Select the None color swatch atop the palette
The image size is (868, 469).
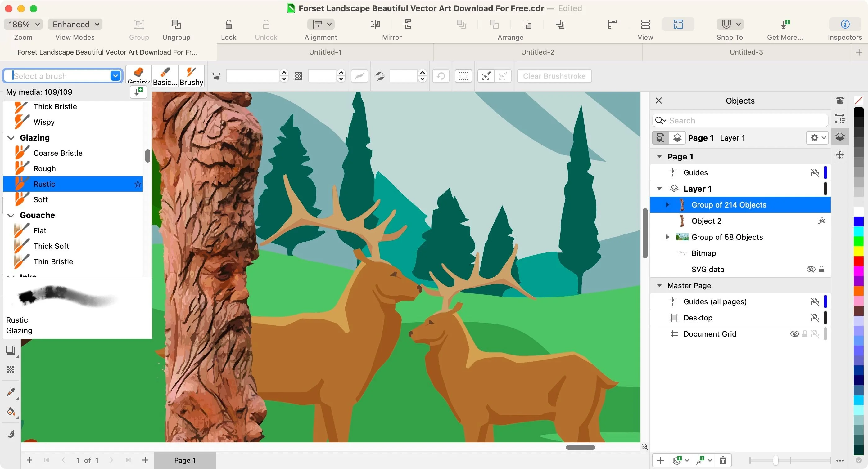pyautogui.click(x=859, y=100)
